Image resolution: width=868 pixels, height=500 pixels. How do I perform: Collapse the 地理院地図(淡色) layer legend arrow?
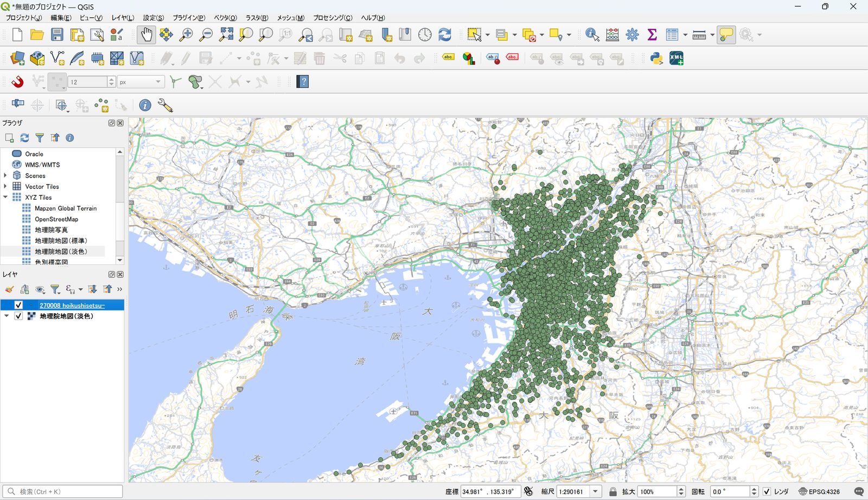[x=7, y=316]
